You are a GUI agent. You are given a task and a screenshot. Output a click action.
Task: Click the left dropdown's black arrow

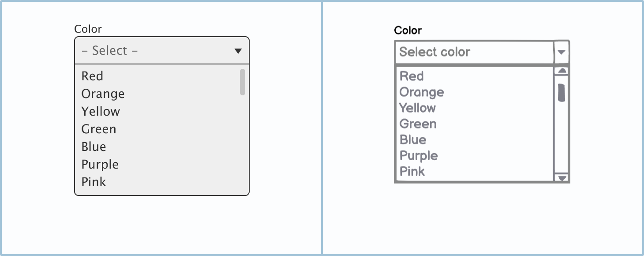click(x=238, y=51)
